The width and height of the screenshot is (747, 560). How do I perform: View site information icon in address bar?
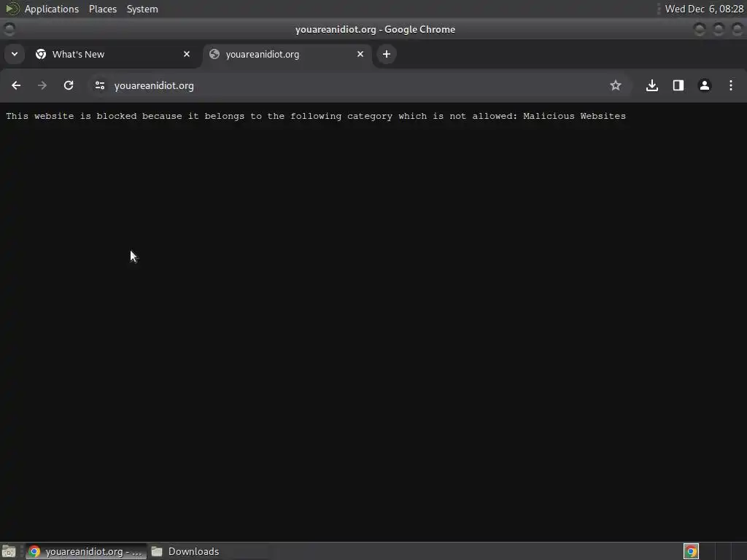99,86
